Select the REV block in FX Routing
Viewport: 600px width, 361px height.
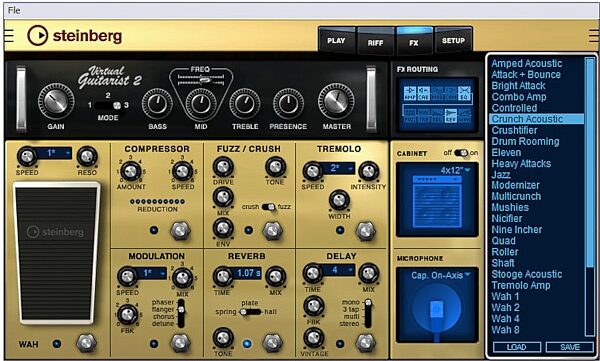pyautogui.click(x=450, y=116)
